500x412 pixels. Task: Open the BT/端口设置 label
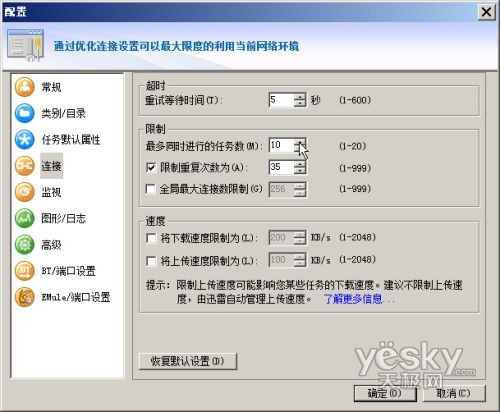(x=68, y=271)
